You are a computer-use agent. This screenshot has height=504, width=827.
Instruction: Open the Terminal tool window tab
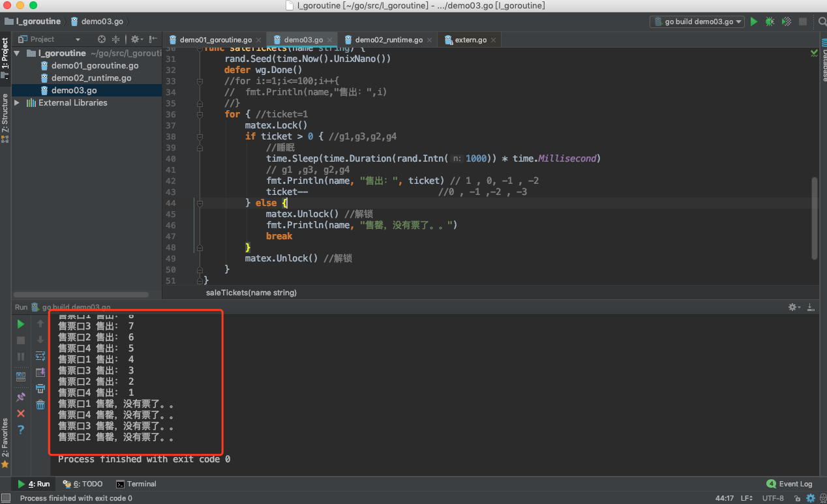point(136,484)
